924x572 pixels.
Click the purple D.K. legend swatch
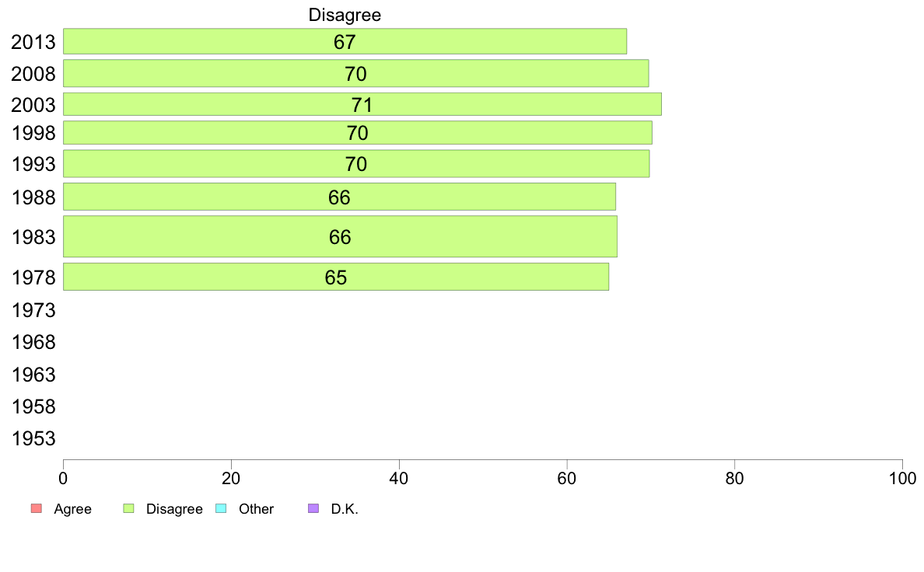tap(313, 508)
